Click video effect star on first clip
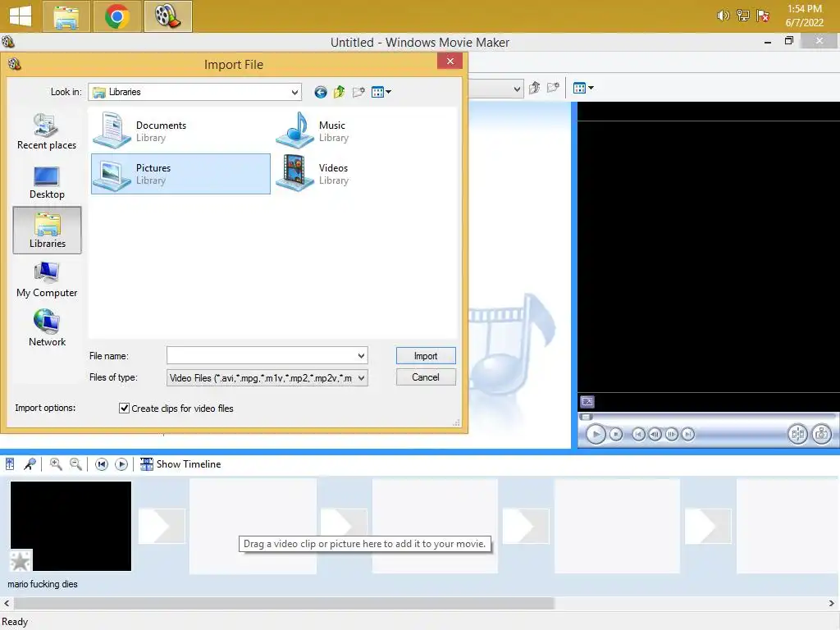This screenshot has height=630, width=840. coord(21,560)
